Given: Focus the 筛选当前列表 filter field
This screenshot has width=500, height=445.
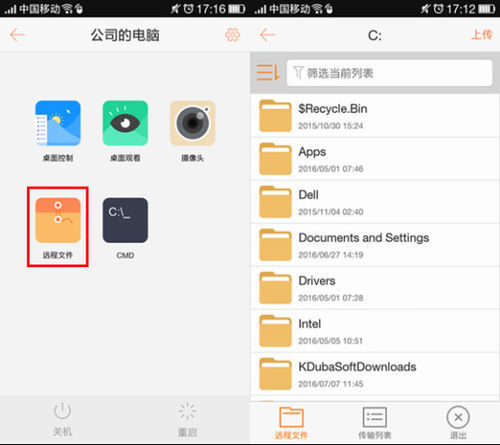Looking at the screenshot, I should pyautogui.click(x=389, y=73).
